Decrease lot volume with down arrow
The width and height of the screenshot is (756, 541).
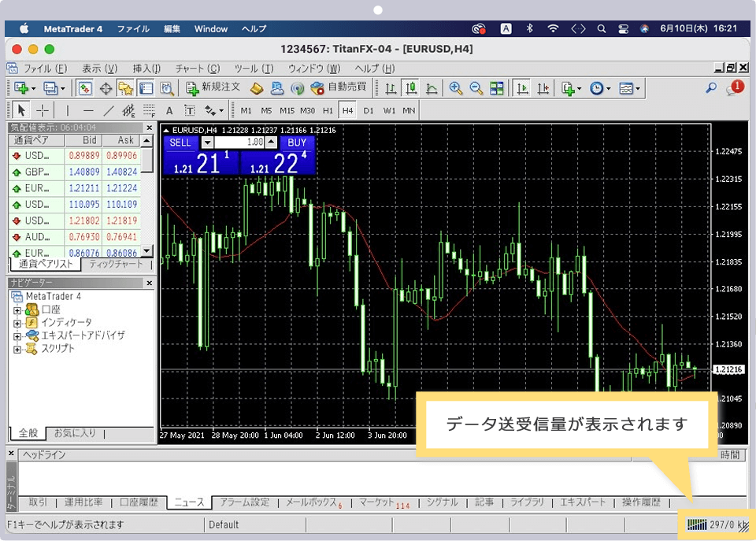click(207, 143)
